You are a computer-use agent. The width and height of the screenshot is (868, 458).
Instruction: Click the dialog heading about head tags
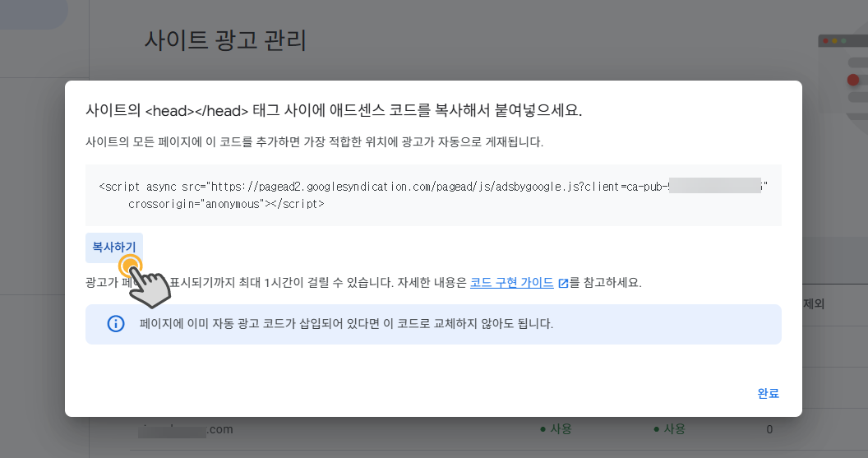[334, 110]
